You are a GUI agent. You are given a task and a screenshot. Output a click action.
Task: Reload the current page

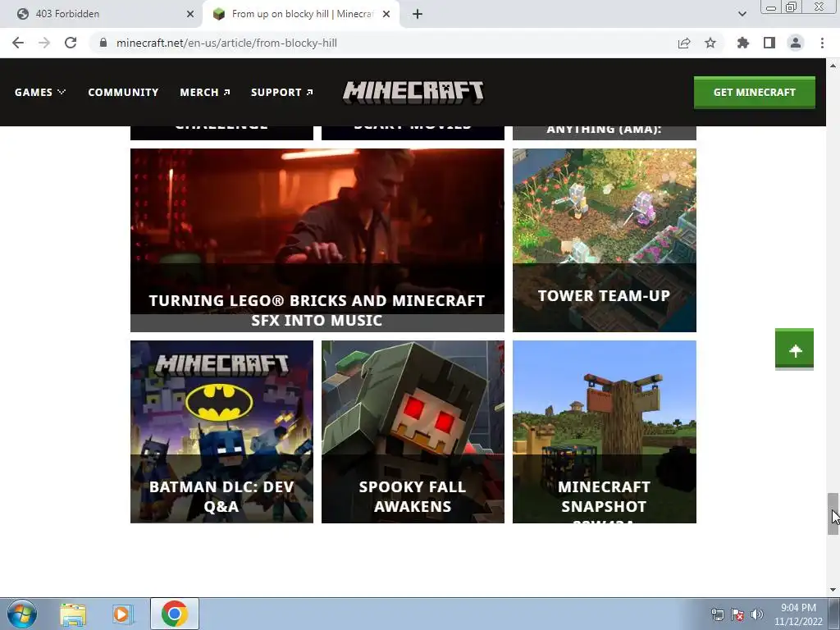click(71, 43)
